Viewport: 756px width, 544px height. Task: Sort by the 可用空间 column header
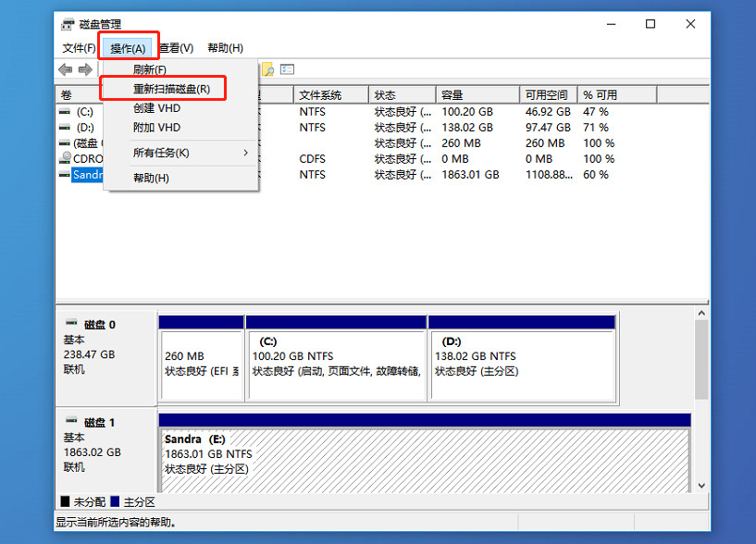point(546,95)
